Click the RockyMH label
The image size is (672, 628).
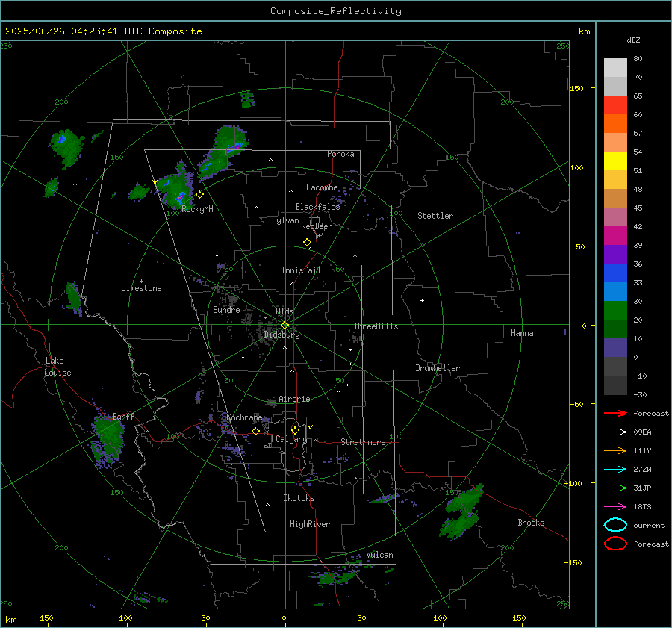pos(197,209)
